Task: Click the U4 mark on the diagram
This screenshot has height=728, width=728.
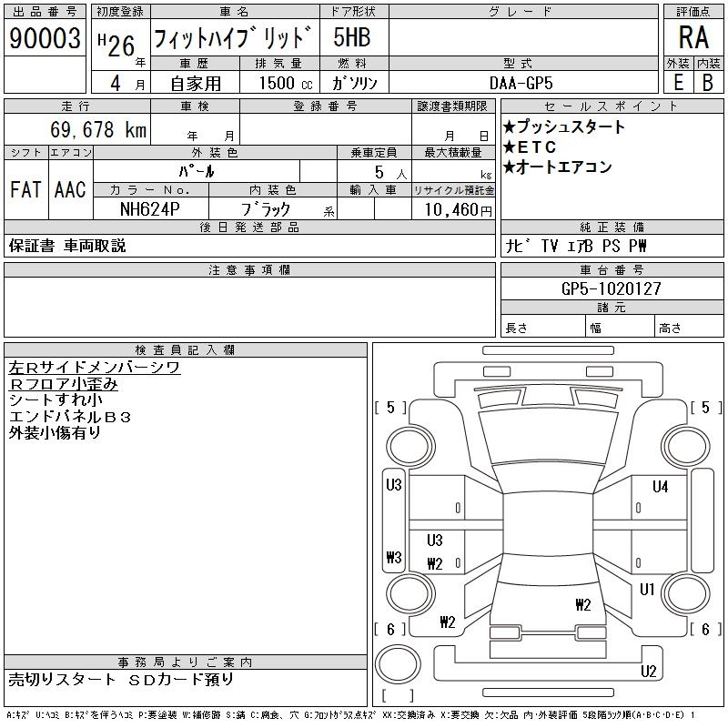Action: (x=660, y=487)
